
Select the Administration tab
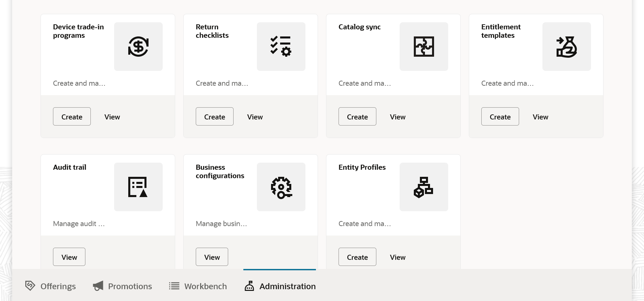pos(280,286)
